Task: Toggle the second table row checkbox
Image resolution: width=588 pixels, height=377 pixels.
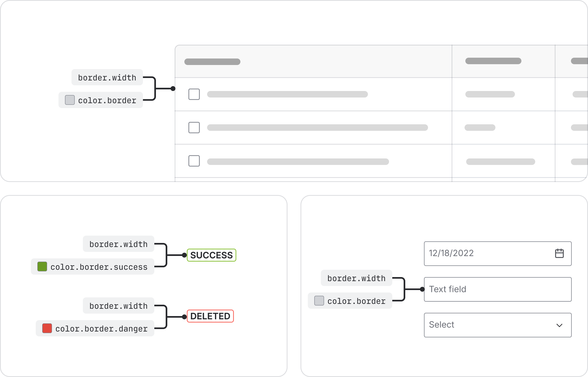Action: pos(194,128)
